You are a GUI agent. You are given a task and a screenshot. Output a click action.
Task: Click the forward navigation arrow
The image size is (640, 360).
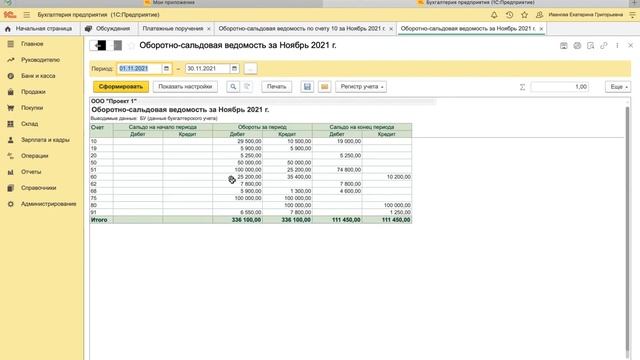pos(116,45)
